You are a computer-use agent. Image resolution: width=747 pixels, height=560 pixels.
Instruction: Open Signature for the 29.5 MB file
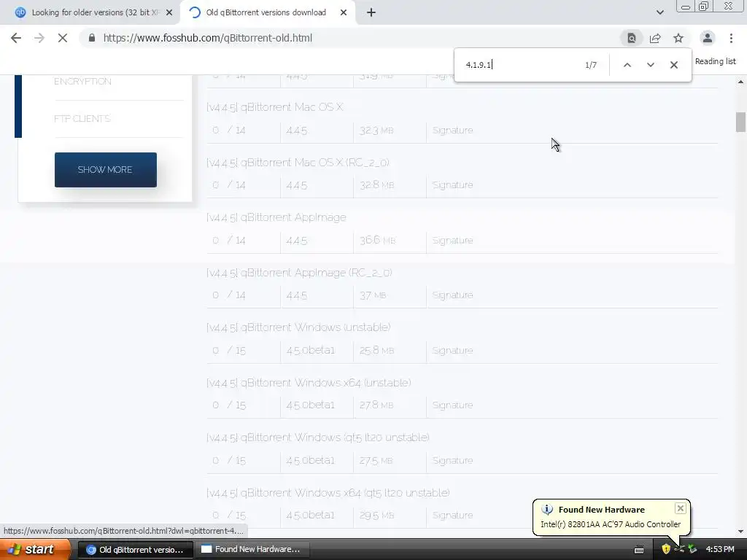pyautogui.click(x=452, y=516)
